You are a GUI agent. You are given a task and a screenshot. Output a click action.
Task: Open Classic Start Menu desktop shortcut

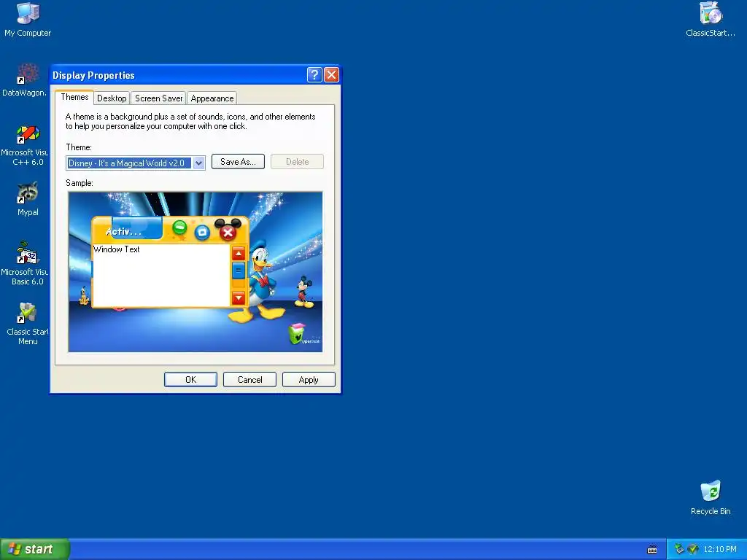tap(27, 324)
